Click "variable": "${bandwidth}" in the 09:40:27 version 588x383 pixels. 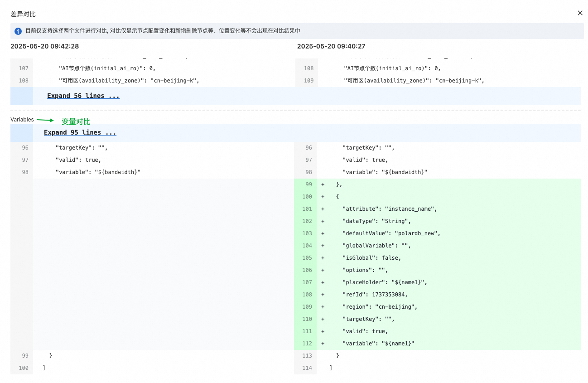tap(385, 172)
